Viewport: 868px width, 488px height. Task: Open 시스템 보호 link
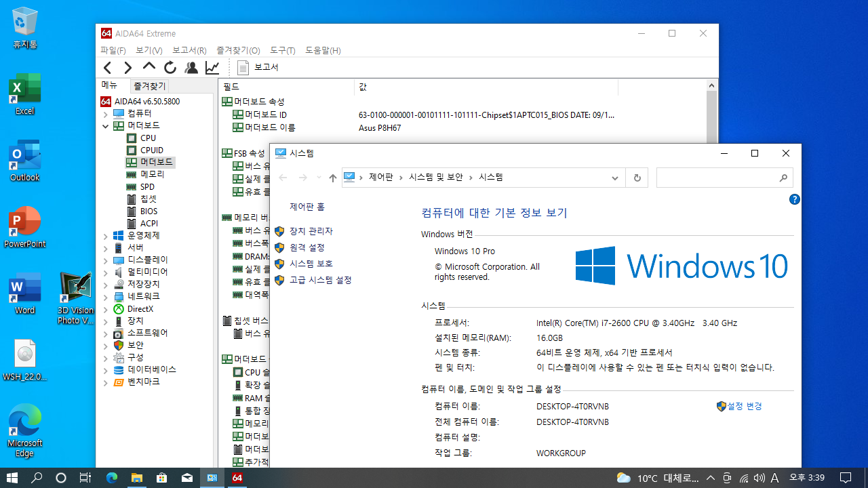311,264
